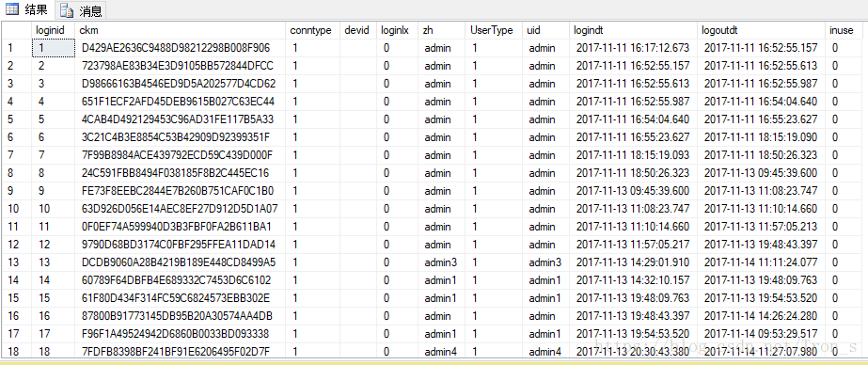The height and width of the screenshot is (365, 868).
Task: Select row header number 10
Action: 17,209
